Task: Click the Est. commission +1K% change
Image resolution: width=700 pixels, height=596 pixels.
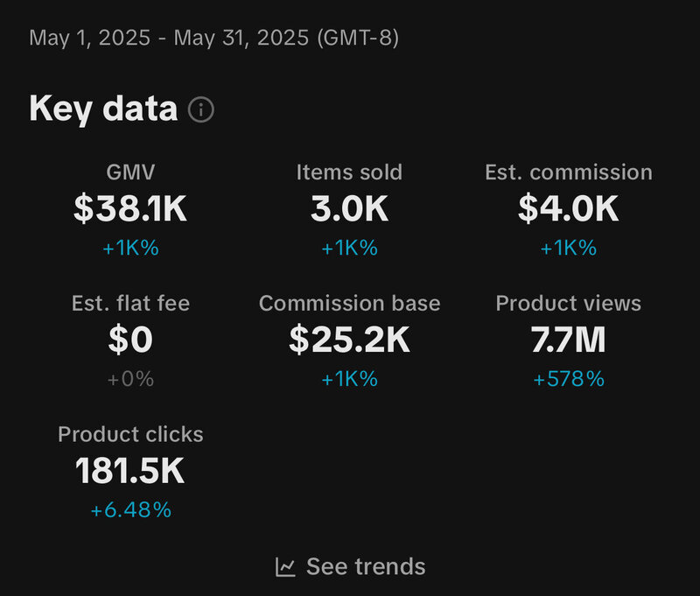Action: (x=568, y=248)
